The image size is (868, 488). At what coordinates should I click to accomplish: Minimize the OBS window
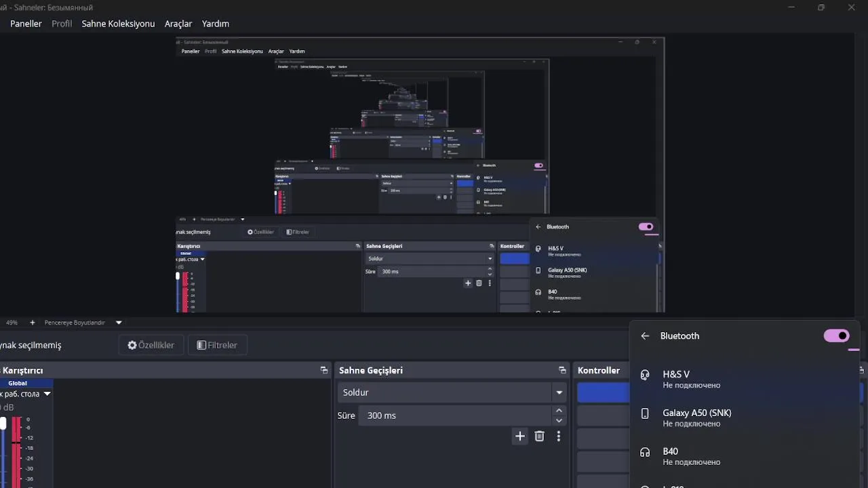792,7
